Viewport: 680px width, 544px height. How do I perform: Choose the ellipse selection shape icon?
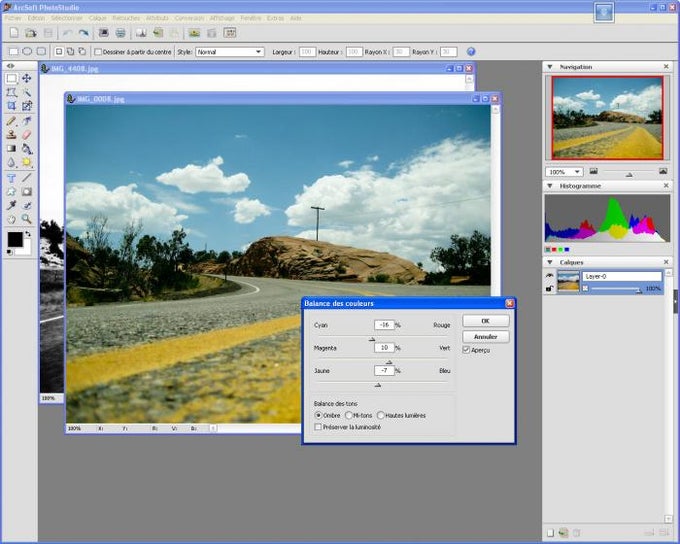[x=27, y=51]
